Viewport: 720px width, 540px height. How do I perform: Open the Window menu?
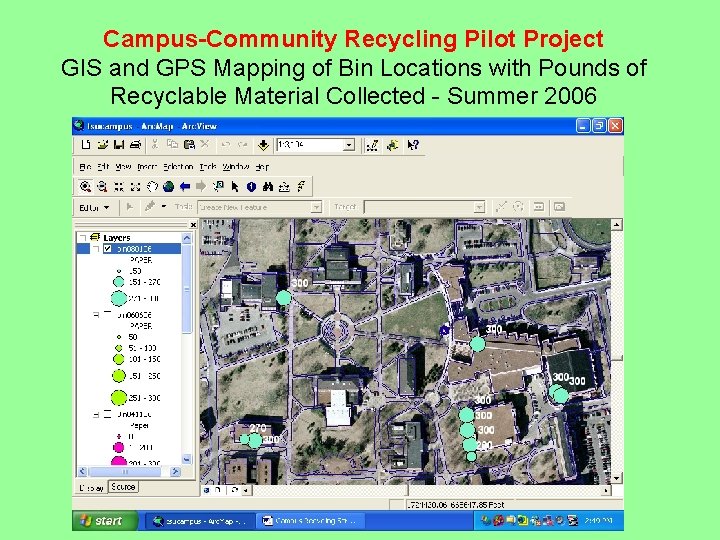236,167
